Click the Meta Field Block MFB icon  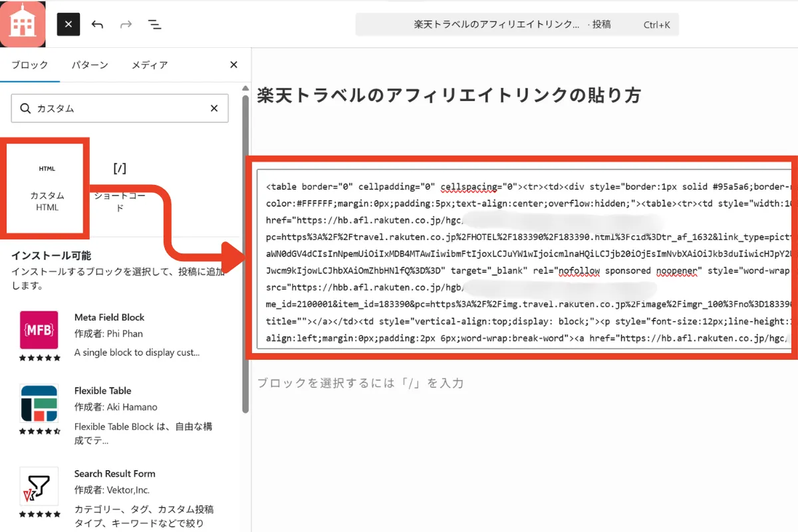point(39,330)
